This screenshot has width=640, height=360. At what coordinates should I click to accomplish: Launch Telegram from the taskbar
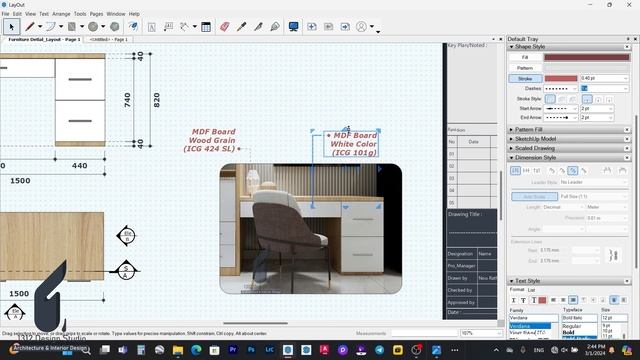click(x=380, y=350)
